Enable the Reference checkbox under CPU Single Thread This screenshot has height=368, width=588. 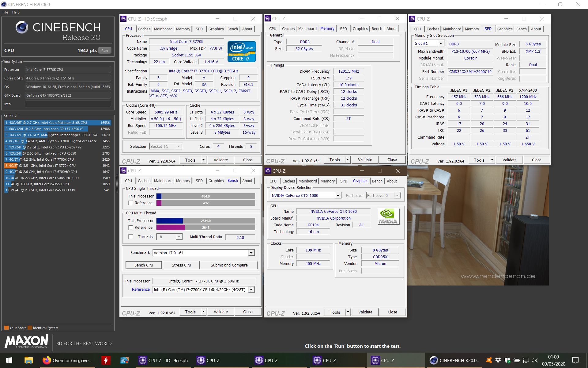pyautogui.click(x=131, y=203)
